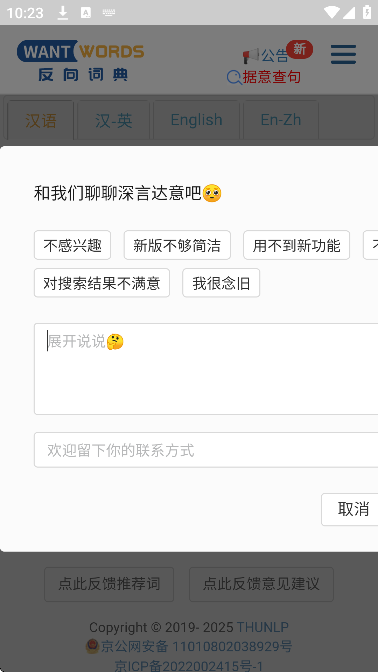Focus the 展开说说 feedback text area
Screen dimensions: 378x672
click(206, 369)
